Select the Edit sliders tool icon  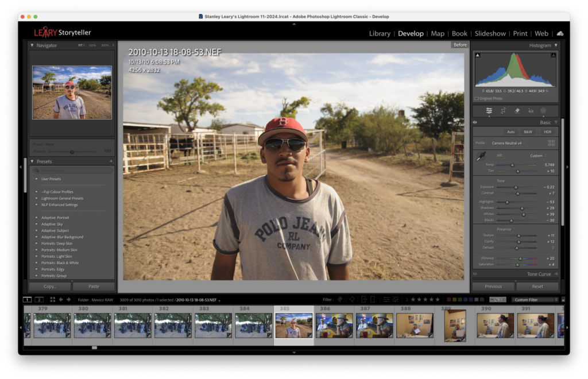point(489,111)
